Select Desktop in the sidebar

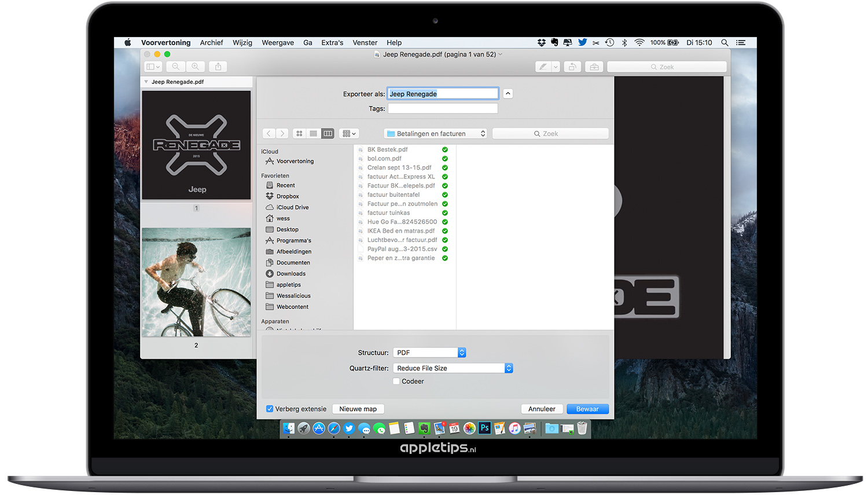pos(287,230)
